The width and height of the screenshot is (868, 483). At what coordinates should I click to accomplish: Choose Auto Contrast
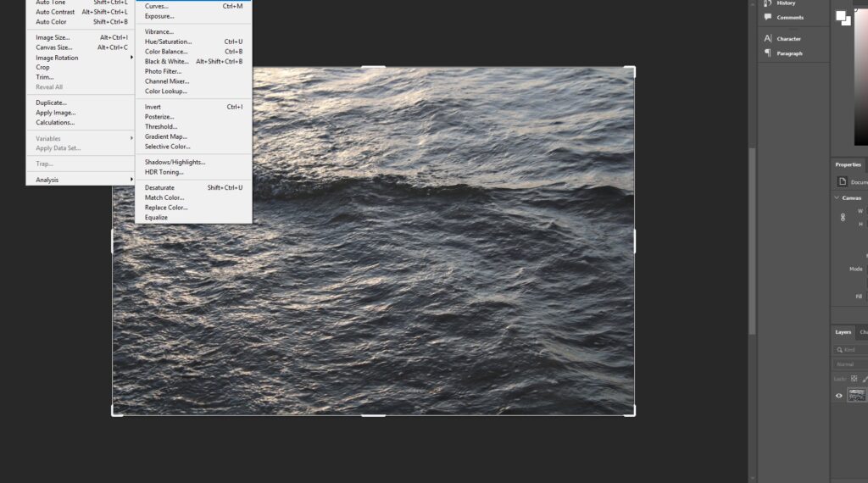click(81, 12)
